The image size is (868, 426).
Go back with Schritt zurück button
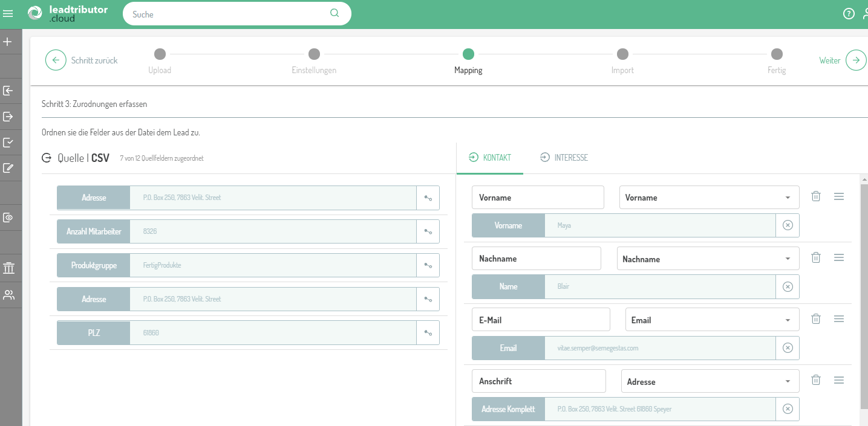(82, 60)
